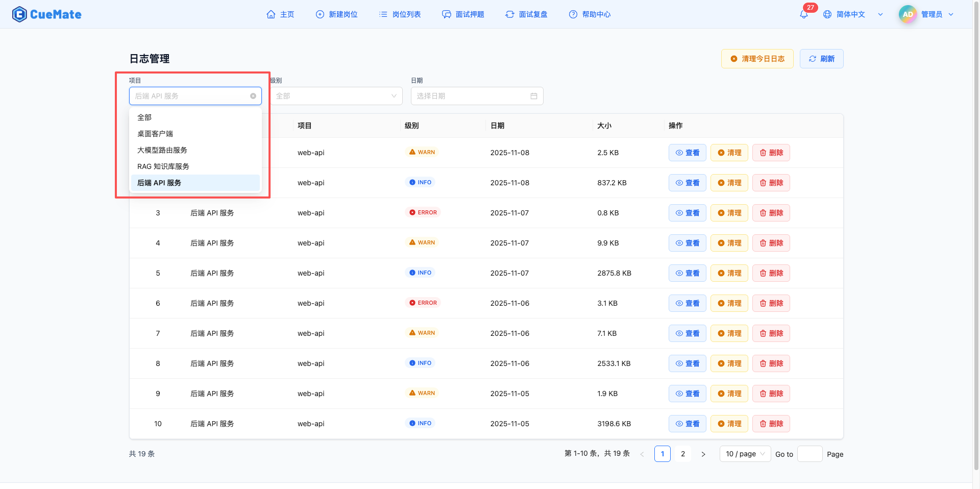Image resolution: width=980 pixels, height=489 pixels.
Task: Click the Go to page input field
Action: click(x=810, y=454)
